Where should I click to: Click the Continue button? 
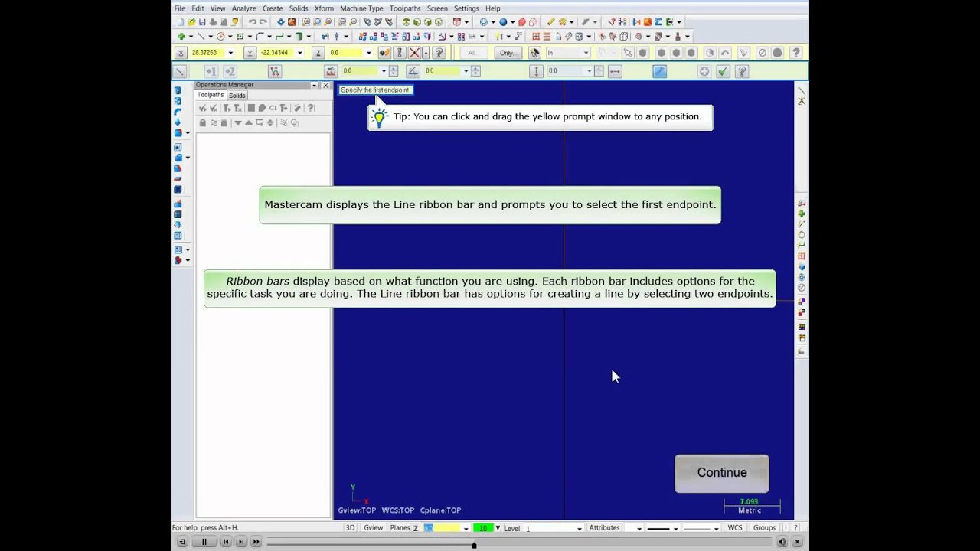coord(722,473)
